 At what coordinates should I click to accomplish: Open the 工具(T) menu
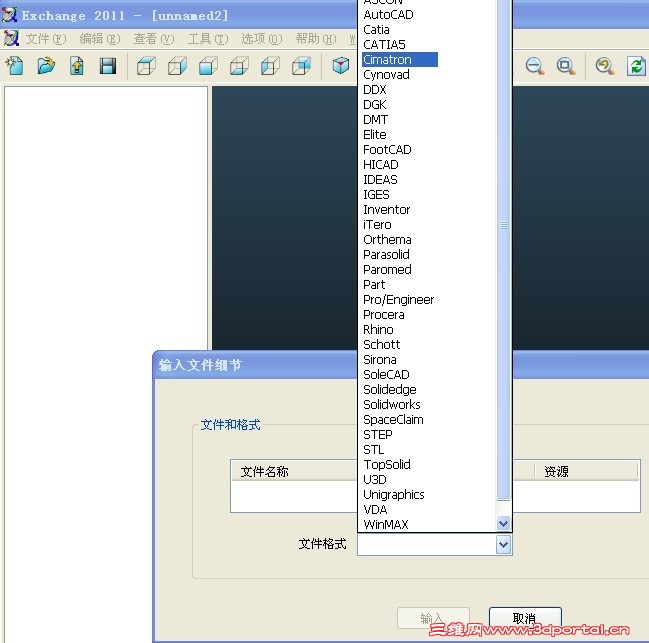pos(208,39)
